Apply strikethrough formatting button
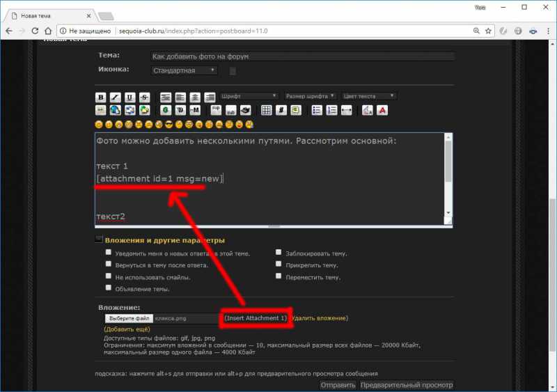The width and height of the screenshot is (557, 392). tap(144, 97)
